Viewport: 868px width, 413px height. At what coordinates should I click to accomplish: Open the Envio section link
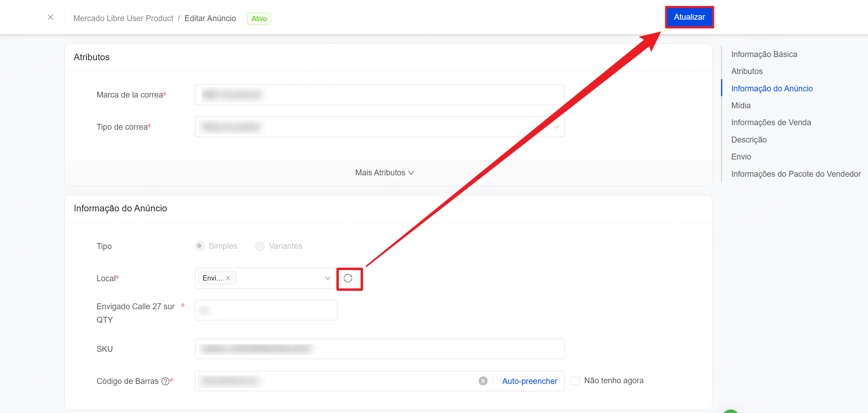(x=741, y=157)
